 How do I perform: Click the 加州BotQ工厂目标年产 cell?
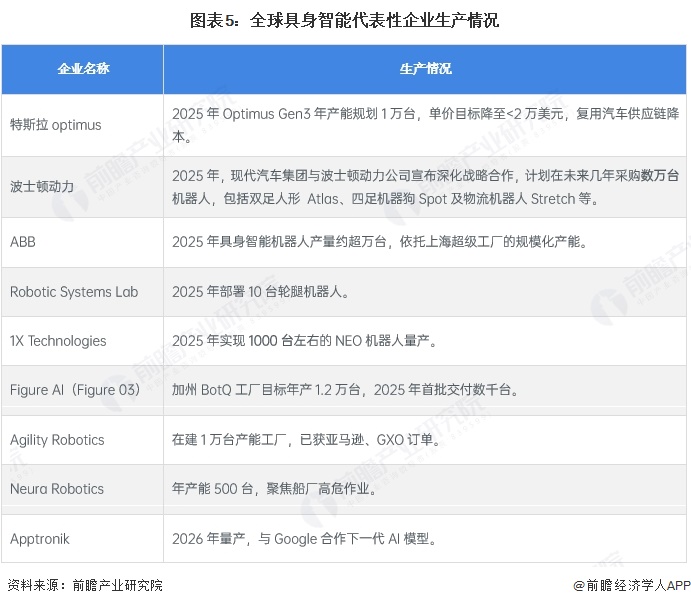click(425, 390)
